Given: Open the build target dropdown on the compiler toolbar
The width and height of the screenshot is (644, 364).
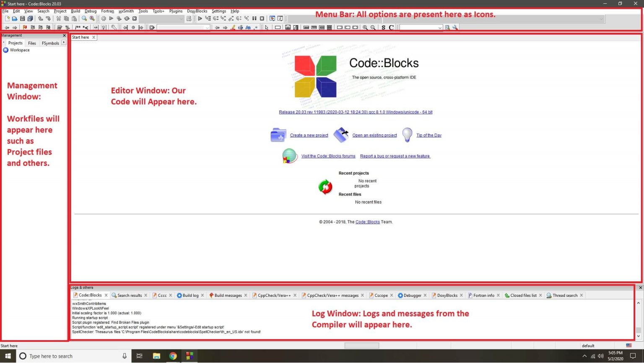Looking at the screenshot, I should click(x=180, y=18).
